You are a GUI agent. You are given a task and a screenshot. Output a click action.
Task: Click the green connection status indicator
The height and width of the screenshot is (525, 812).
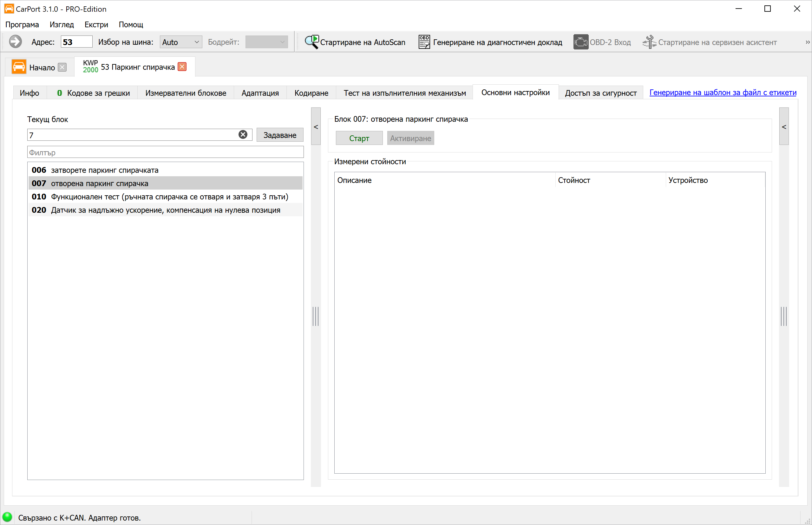[7, 517]
